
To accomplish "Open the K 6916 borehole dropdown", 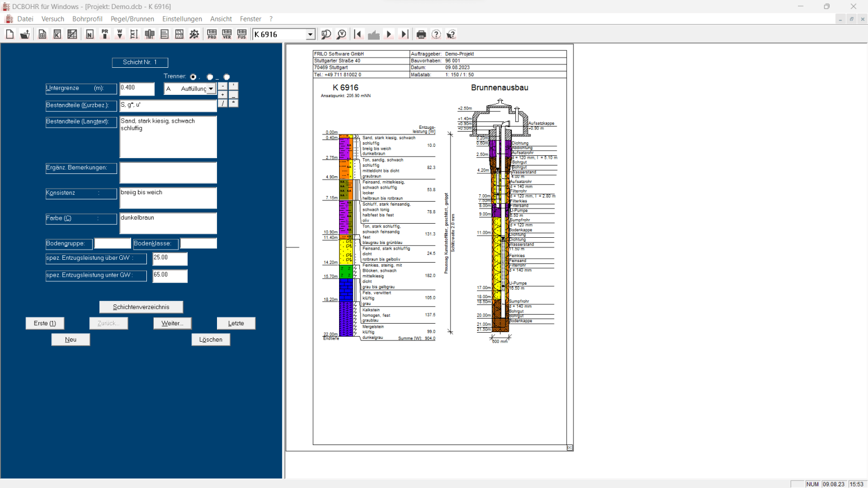I will [310, 34].
